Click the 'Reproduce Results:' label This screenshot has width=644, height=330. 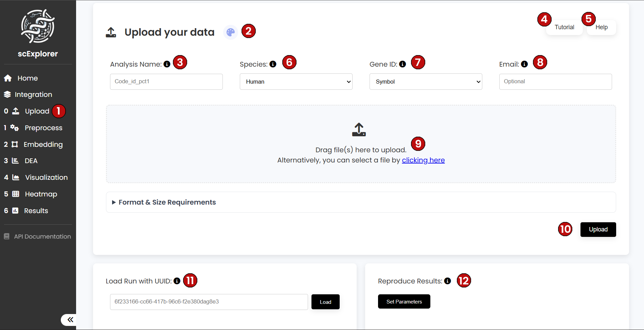(x=410, y=281)
